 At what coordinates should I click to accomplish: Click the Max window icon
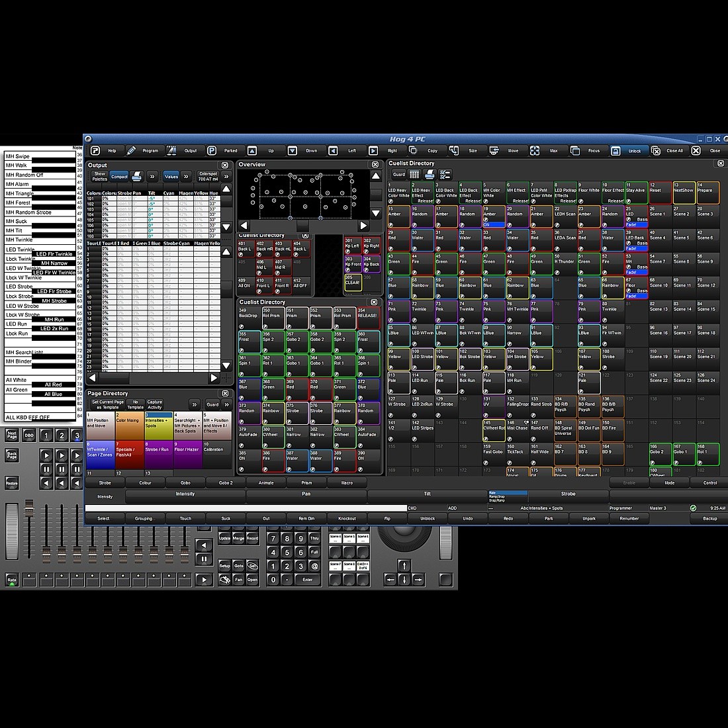click(x=534, y=150)
